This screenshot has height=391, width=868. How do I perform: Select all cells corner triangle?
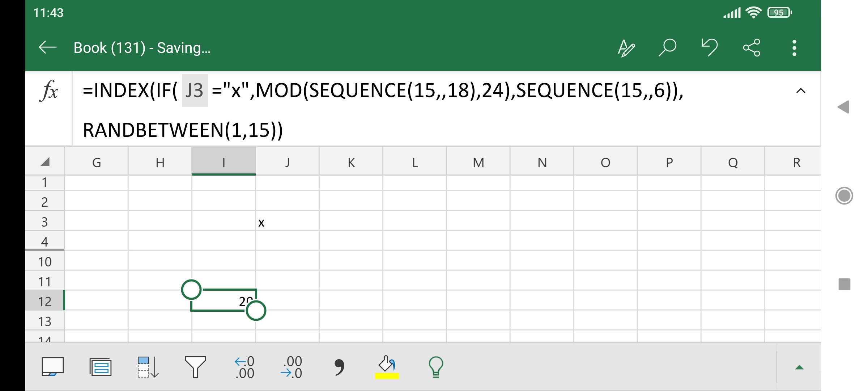[45, 162]
